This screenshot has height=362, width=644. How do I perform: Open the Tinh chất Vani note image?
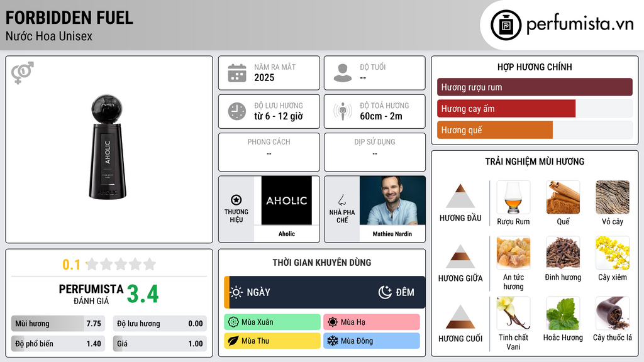point(513,313)
